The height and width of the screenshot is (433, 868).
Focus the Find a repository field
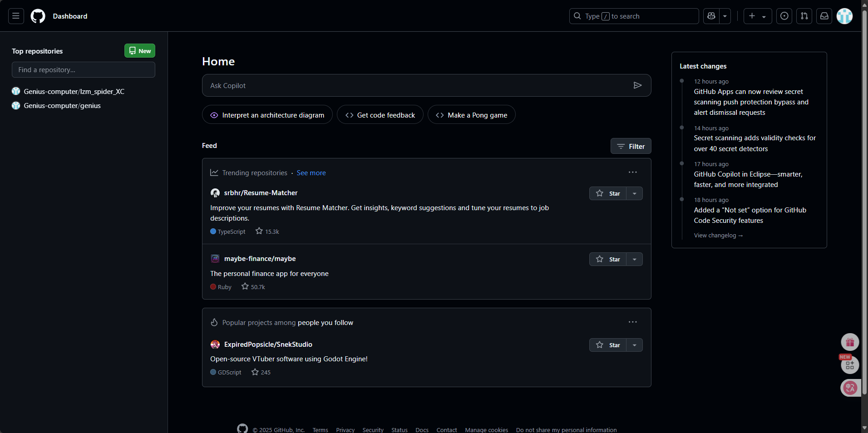(84, 70)
